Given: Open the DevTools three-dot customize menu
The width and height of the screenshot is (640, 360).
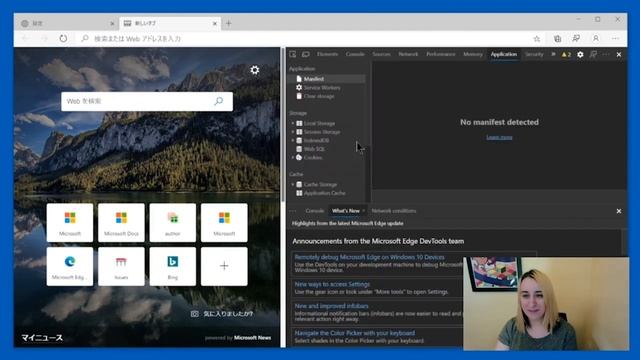Looking at the screenshot, I should point(606,54).
